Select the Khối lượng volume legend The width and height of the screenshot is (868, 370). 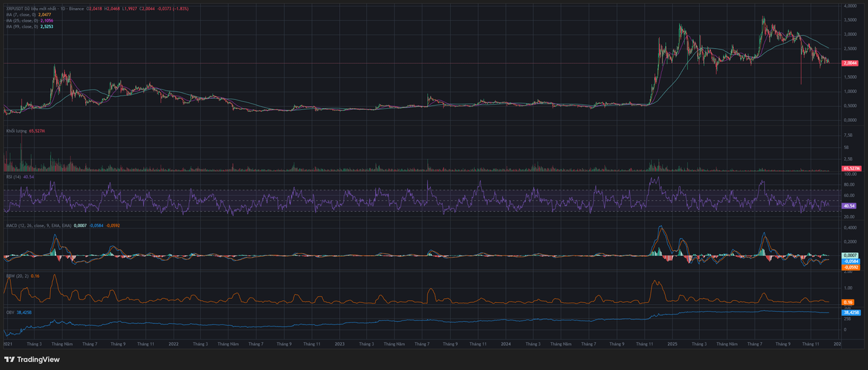(x=17, y=130)
